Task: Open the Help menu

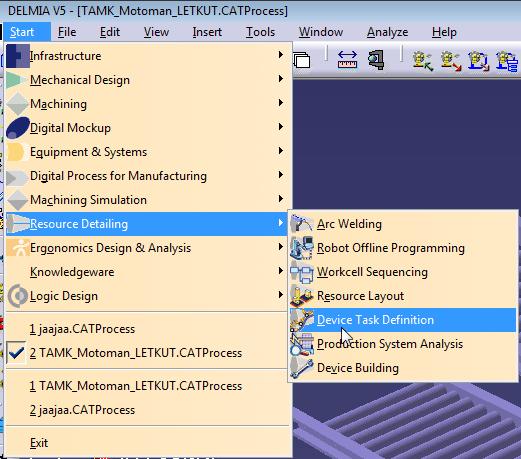Action: tap(444, 32)
